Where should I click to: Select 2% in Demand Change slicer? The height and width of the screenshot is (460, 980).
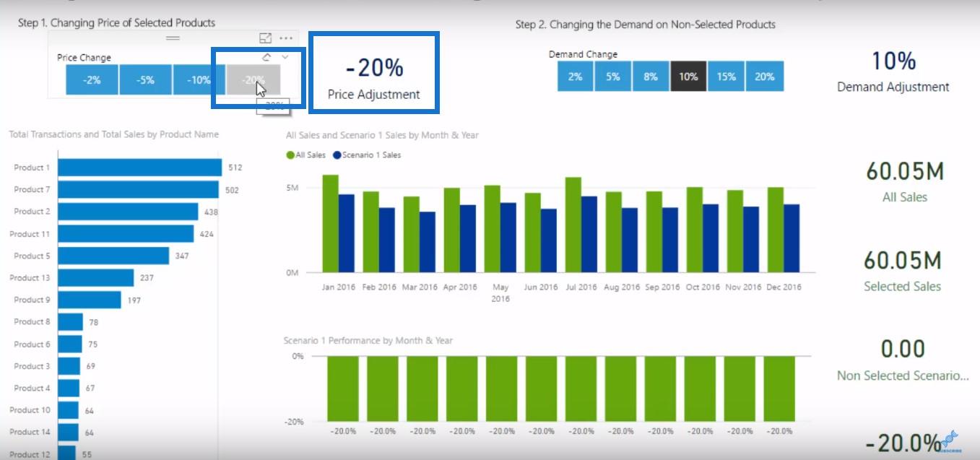pyautogui.click(x=575, y=76)
